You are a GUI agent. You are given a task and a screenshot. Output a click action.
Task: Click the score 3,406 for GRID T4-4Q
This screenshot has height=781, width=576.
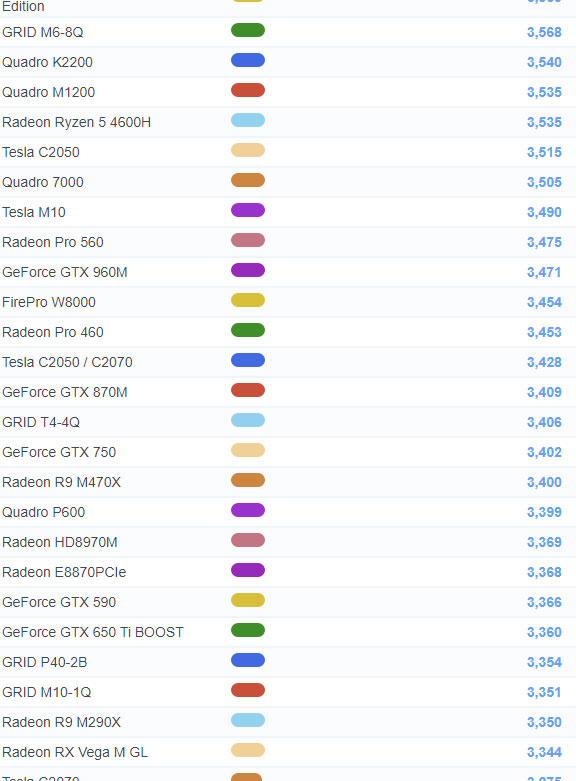(544, 422)
